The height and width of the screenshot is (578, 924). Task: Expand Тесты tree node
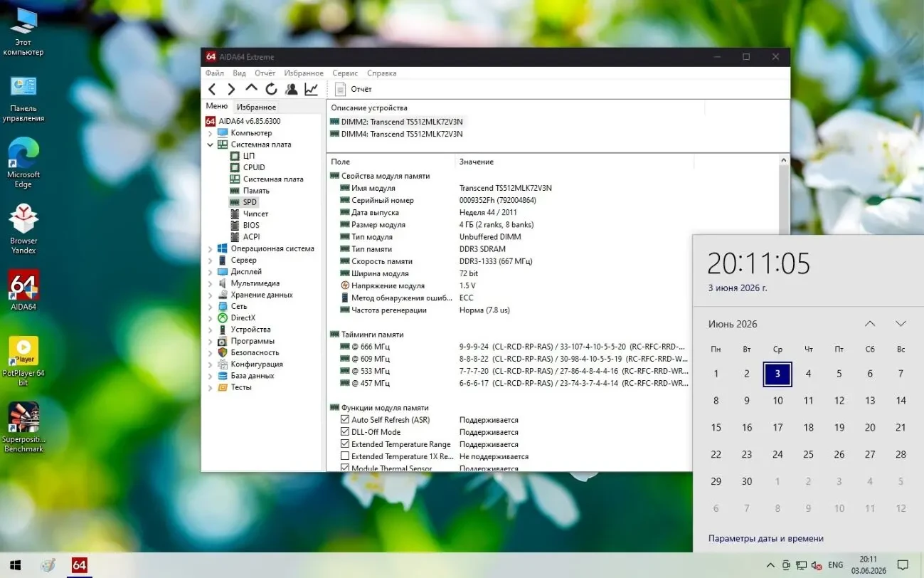pyautogui.click(x=210, y=388)
